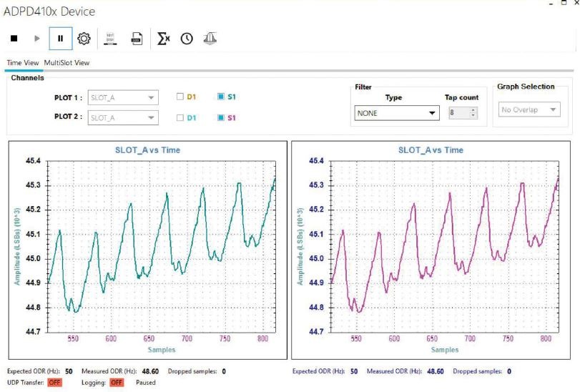Click the left plot Samples axis label
Viewport: 580px width, 392px height.
162,350
